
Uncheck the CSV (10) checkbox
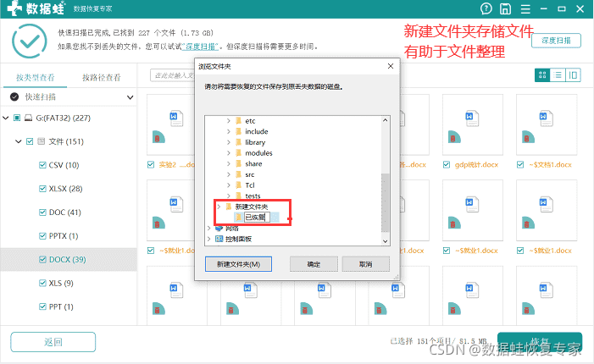point(42,165)
